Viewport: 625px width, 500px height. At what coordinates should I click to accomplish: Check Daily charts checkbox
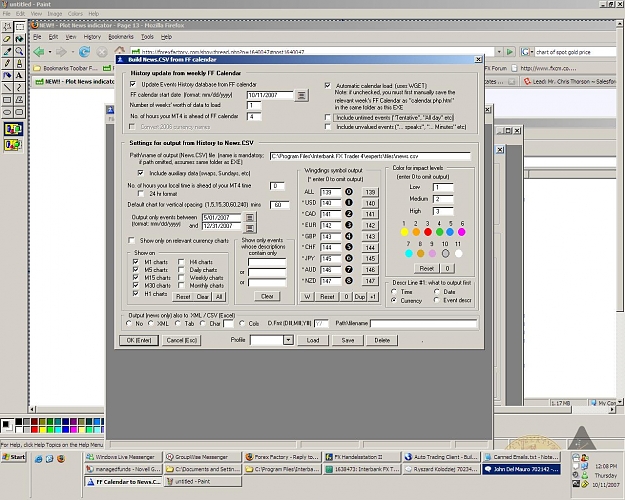click(181, 270)
